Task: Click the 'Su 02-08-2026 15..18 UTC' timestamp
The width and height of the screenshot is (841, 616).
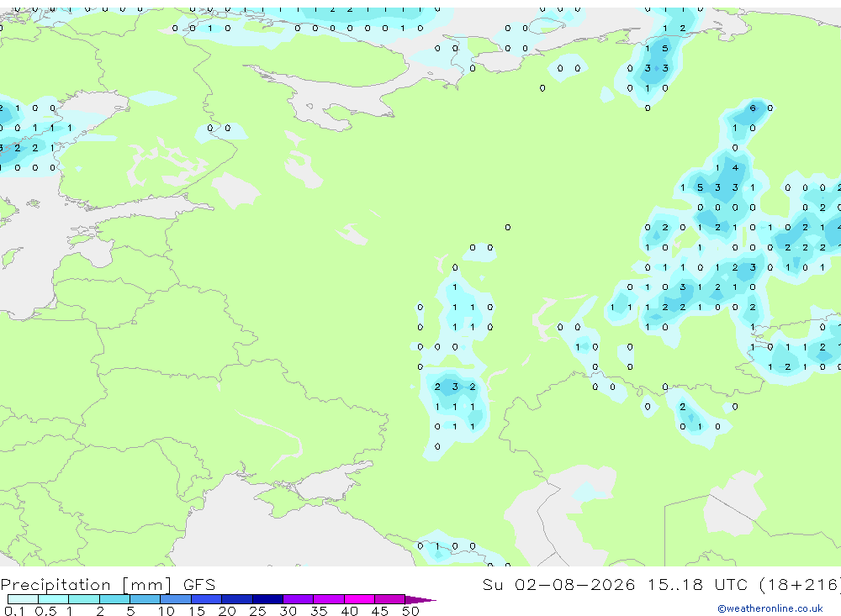Action: pyautogui.click(x=616, y=584)
